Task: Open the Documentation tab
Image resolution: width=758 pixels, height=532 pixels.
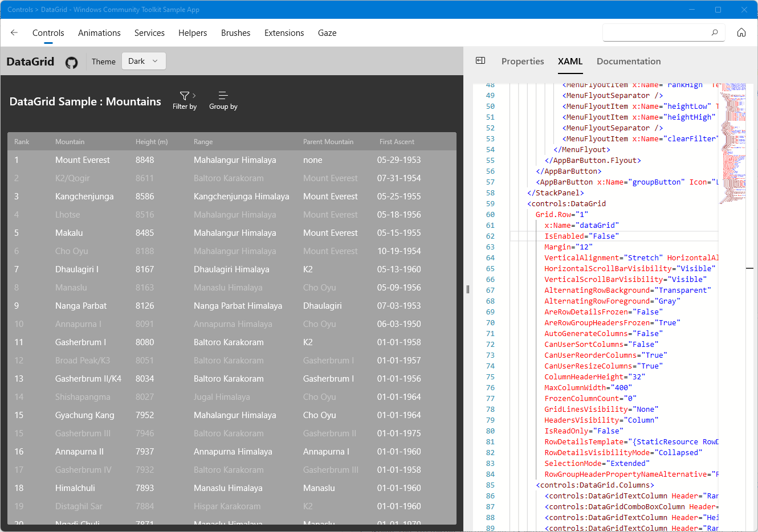Action: coord(629,61)
